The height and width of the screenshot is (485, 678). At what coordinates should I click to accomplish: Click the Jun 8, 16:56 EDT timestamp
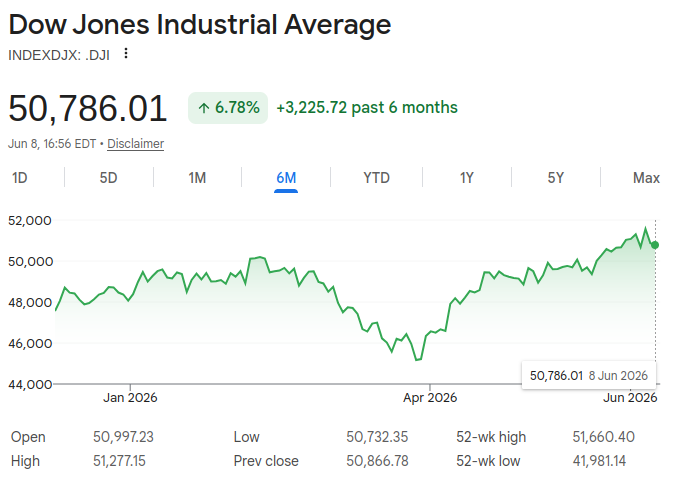pyautogui.click(x=52, y=144)
